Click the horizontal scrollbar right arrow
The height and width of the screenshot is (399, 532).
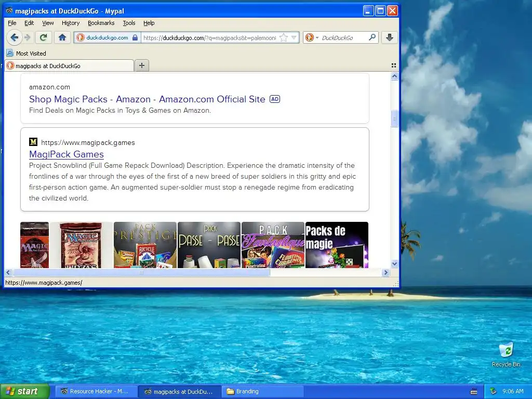(385, 272)
